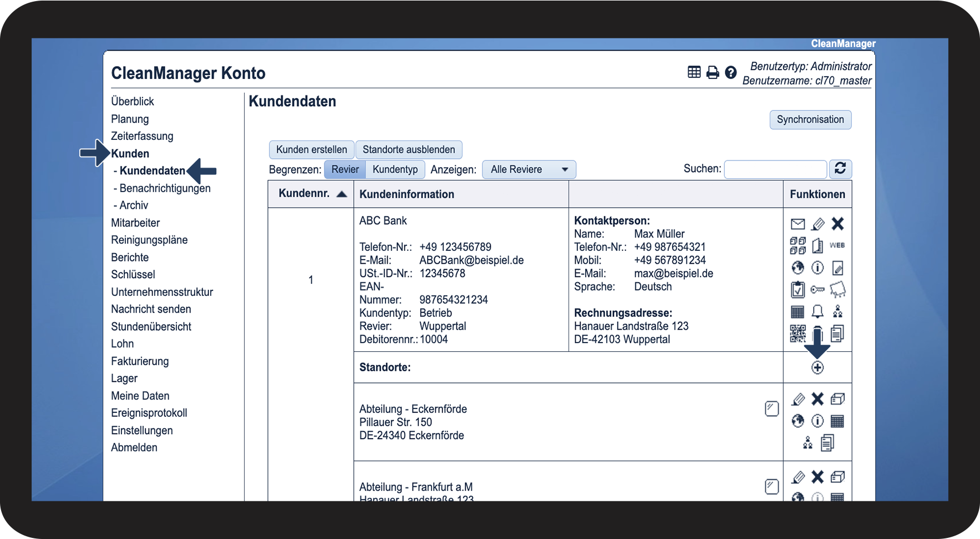Open help via the question mark icon
This screenshot has height=539, width=980.
coord(731,73)
